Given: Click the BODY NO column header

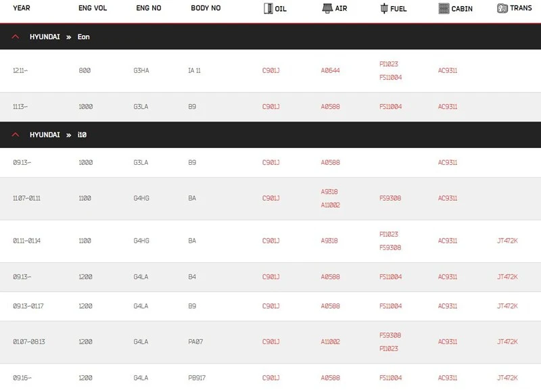Looking at the screenshot, I should (206, 8).
